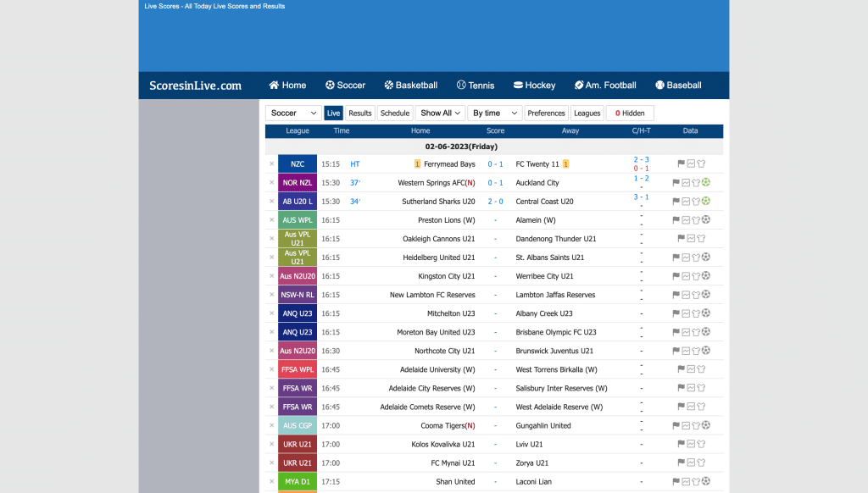
Task: Click the jersey icon for Sutherland Sharks U20 match
Action: tap(696, 201)
